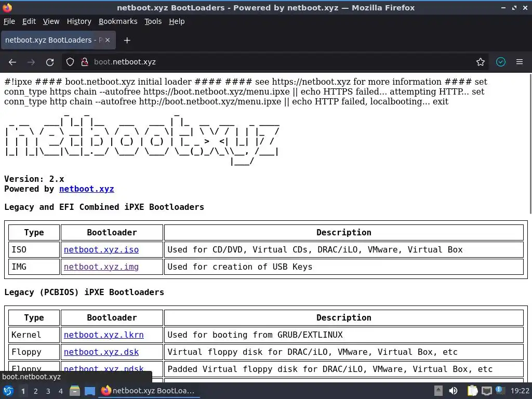Download the netboot.xyz.iso bootloader
Image resolution: width=532 pixels, height=399 pixels.
pos(101,250)
